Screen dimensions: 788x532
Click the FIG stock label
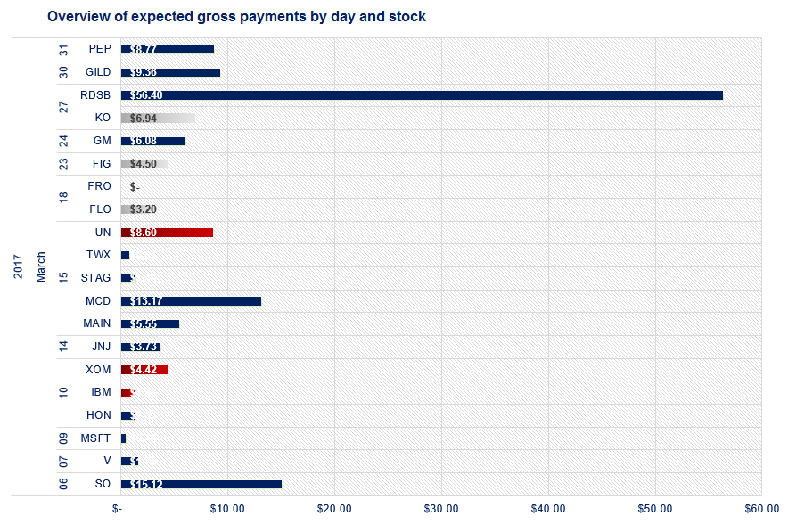(x=102, y=164)
